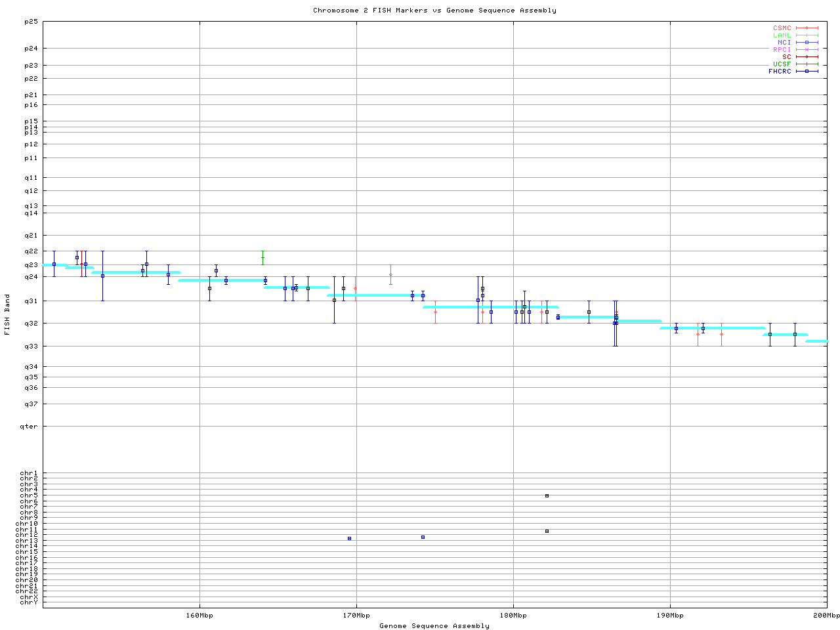Click the CSMC legend marker symbol

[807, 28]
